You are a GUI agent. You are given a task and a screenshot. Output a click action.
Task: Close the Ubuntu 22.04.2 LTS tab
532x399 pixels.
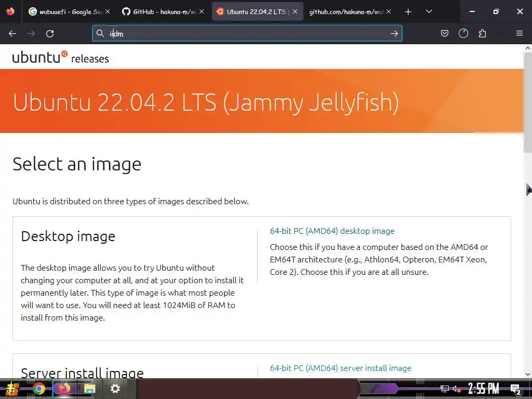295,11
